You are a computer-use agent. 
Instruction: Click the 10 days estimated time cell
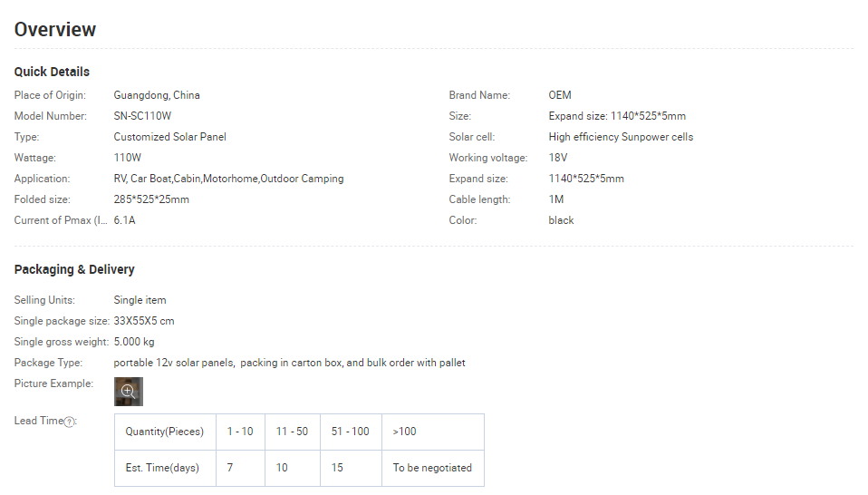[282, 468]
